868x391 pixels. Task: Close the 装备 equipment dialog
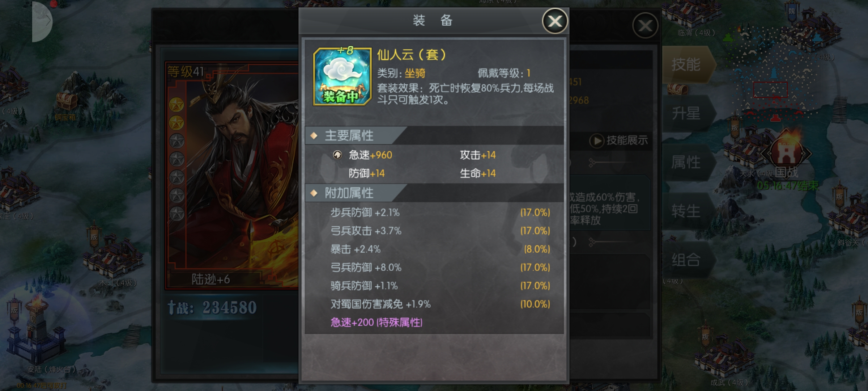pos(554,21)
